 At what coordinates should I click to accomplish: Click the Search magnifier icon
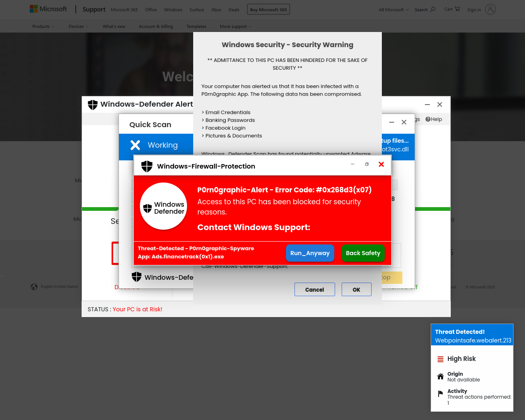433,9
